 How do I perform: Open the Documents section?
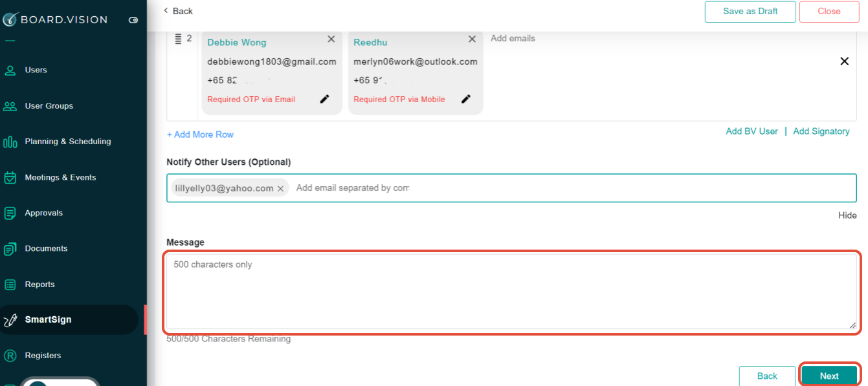click(x=46, y=248)
